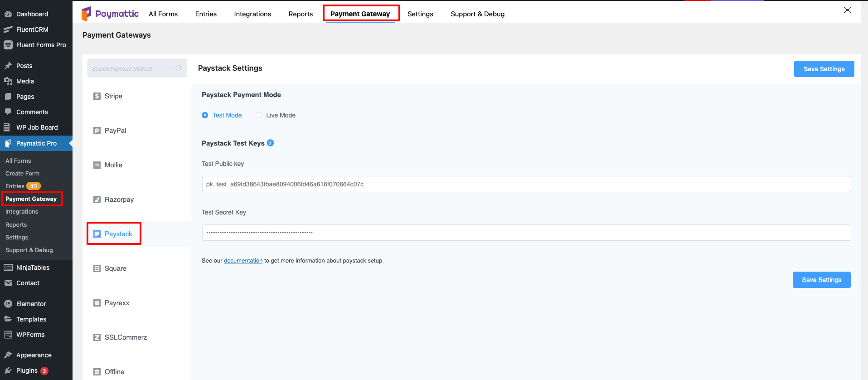This screenshot has height=380, width=868.
Task: Click the Comments bubble icon
Action: coord(8,112)
